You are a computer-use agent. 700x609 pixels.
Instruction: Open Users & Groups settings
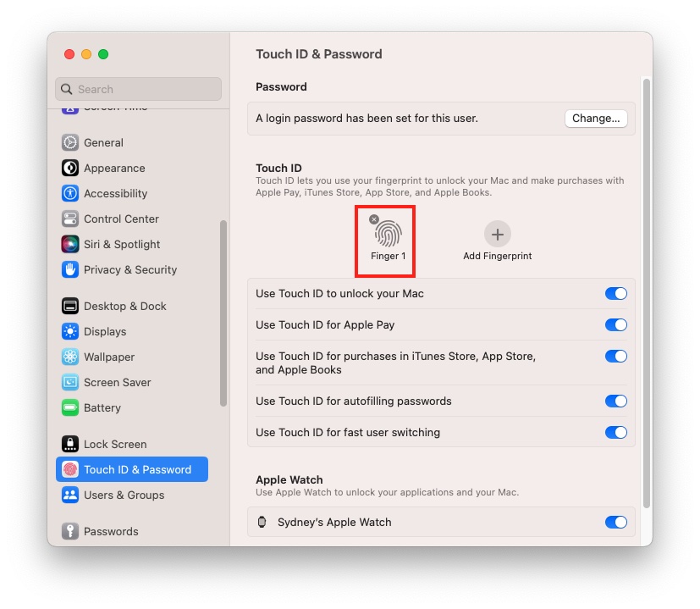tap(70, 495)
